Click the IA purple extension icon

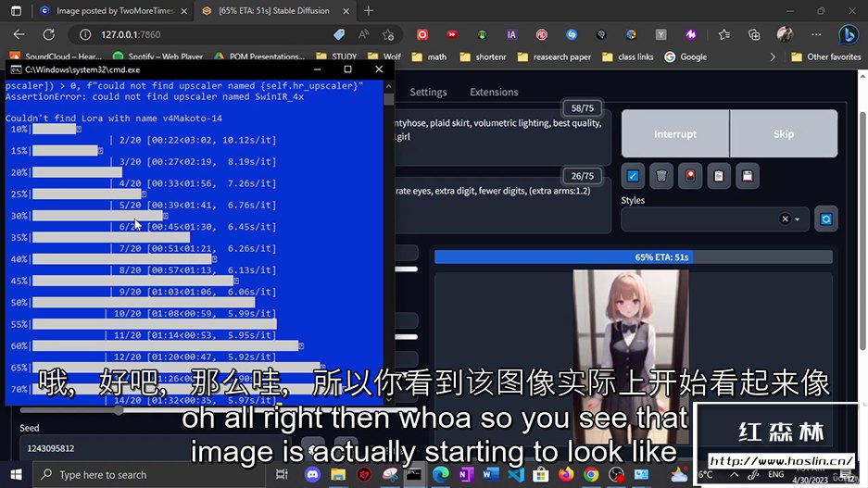(511, 34)
